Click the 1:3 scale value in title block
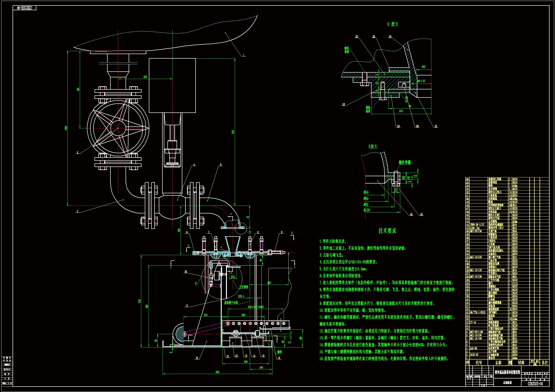 click(x=546, y=376)
